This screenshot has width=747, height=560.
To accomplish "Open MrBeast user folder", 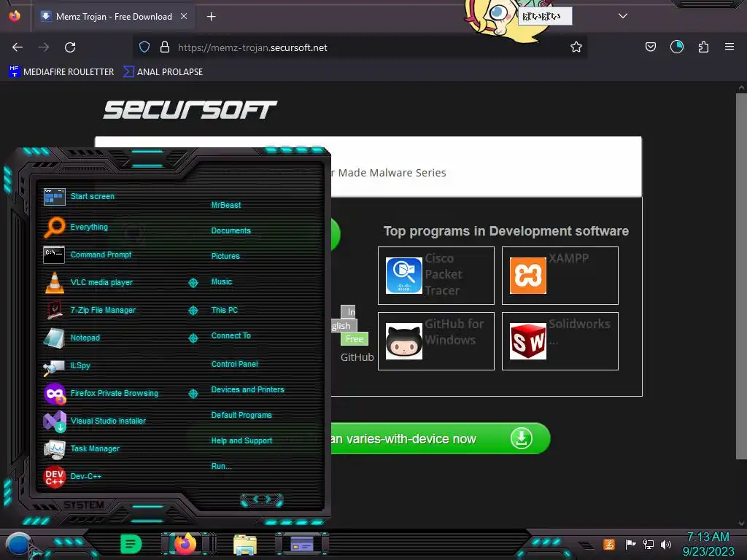I will pyautogui.click(x=226, y=205).
